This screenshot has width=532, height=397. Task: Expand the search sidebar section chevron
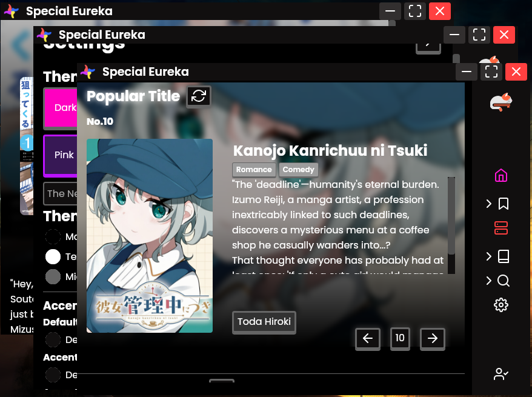[488, 281]
